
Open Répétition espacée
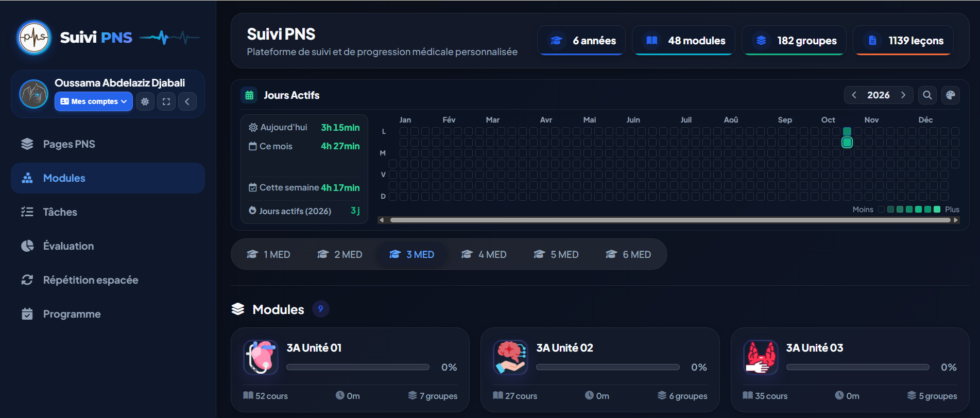108,280
